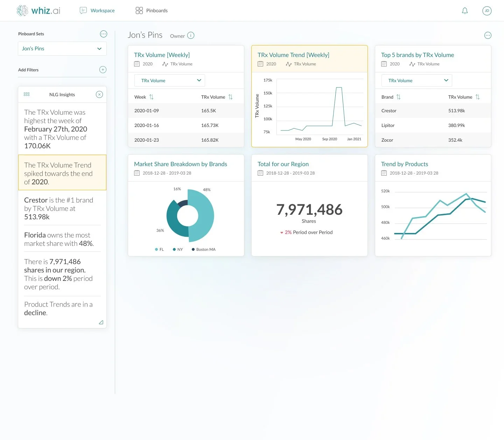Sort by Brand column
Screen dimensions: 504x440
click(399, 97)
